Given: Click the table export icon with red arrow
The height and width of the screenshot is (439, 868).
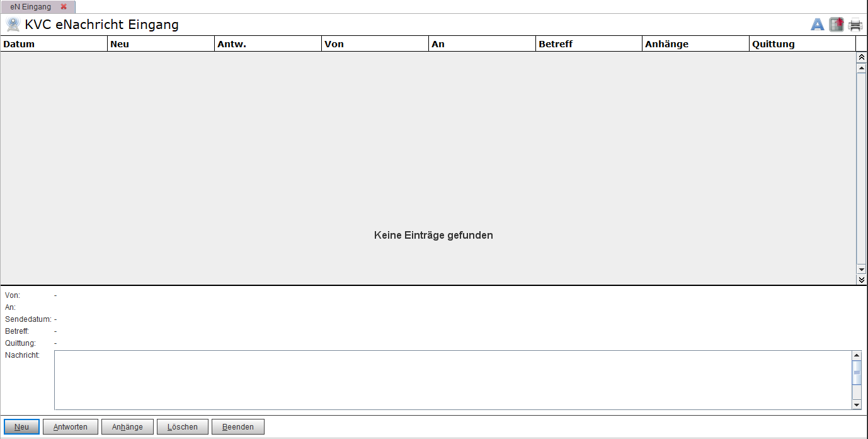Looking at the screenshot, I should click(836, 25).
